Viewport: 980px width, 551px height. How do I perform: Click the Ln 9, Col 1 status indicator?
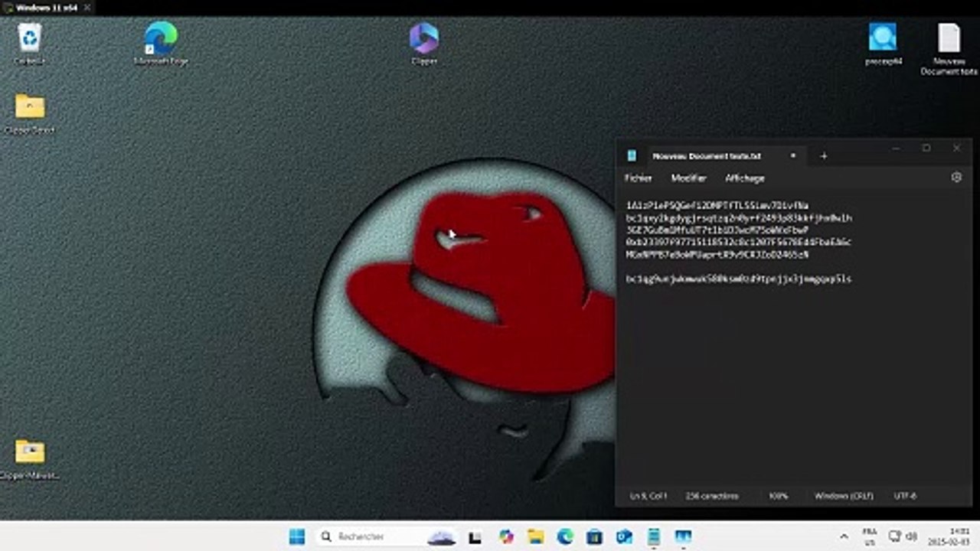click(x=648, y=496)
